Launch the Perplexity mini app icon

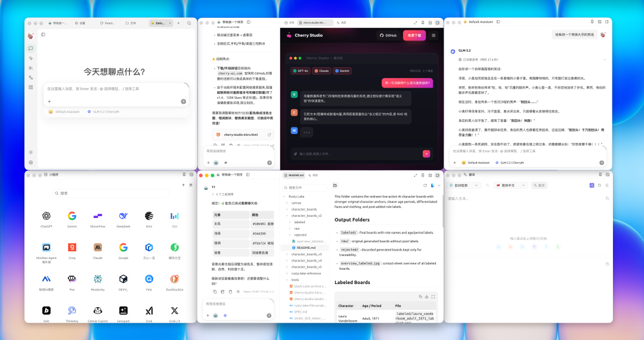point(98,279)
